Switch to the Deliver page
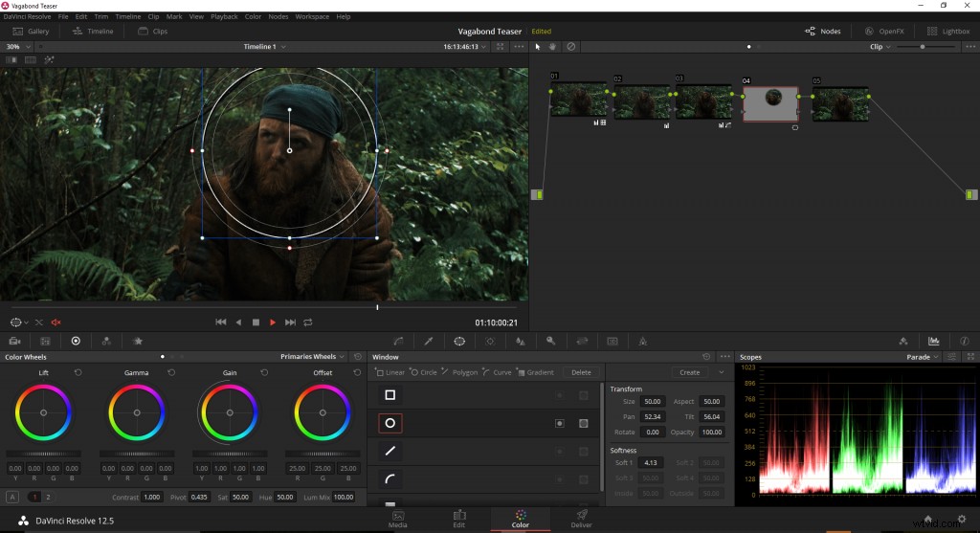980x533 pixels. [x=581, y=518]
